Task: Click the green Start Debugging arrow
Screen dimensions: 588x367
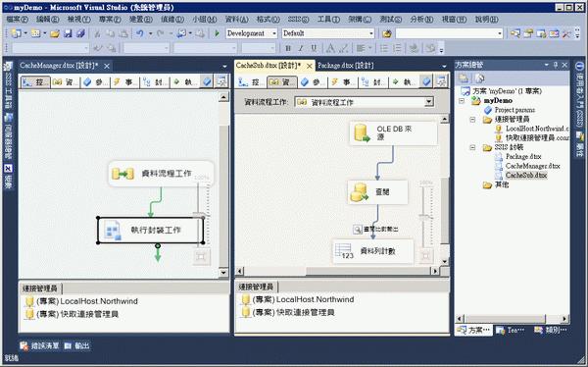Action: tap(217, 33)
